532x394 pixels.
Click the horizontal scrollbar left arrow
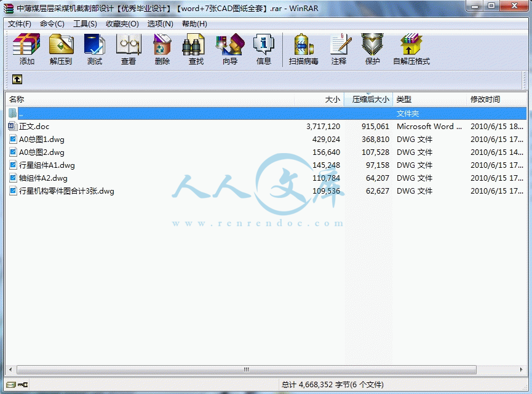pos(10,369)
